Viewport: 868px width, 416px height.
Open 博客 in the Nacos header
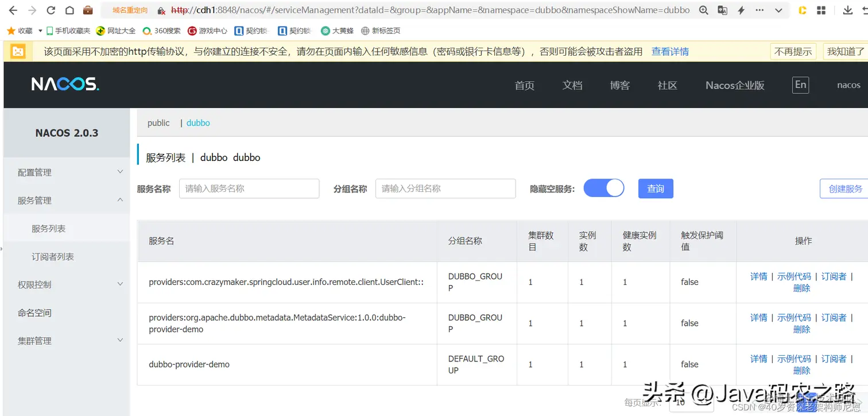[619, 85]
